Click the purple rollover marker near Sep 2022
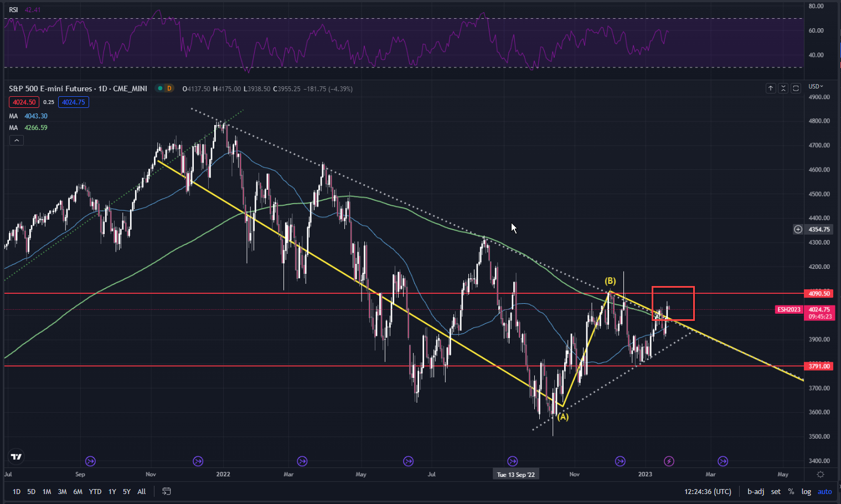The image size is (841, 504). coord(512,461)
